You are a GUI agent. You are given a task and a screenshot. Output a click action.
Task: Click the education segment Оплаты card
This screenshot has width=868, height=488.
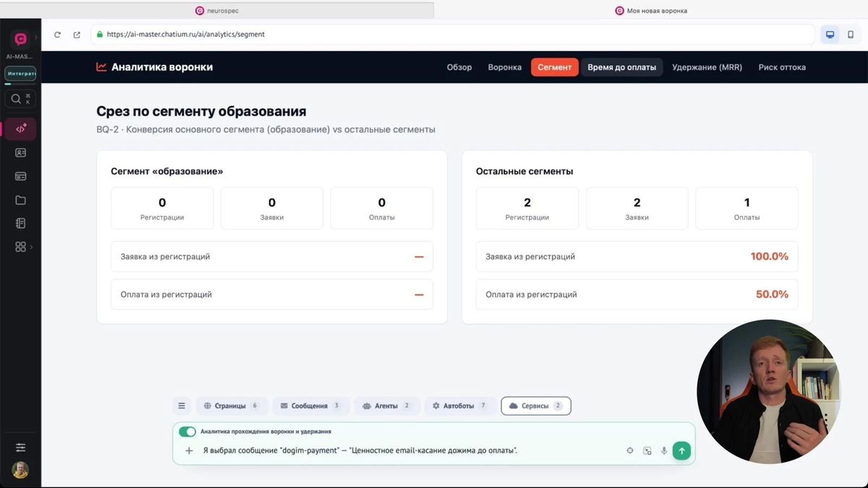tap(382, 208)
